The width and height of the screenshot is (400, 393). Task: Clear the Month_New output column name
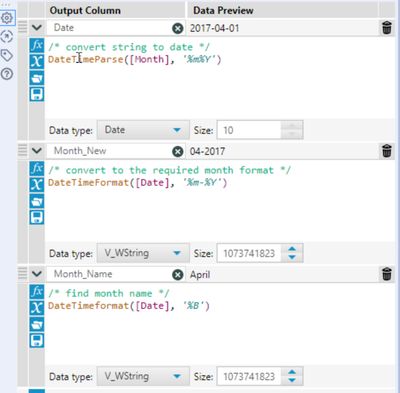(178, 152)
